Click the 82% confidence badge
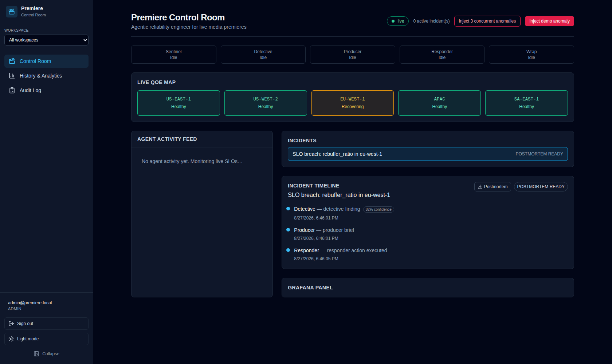This screenshot has width=612, height=364. [378, 209]
